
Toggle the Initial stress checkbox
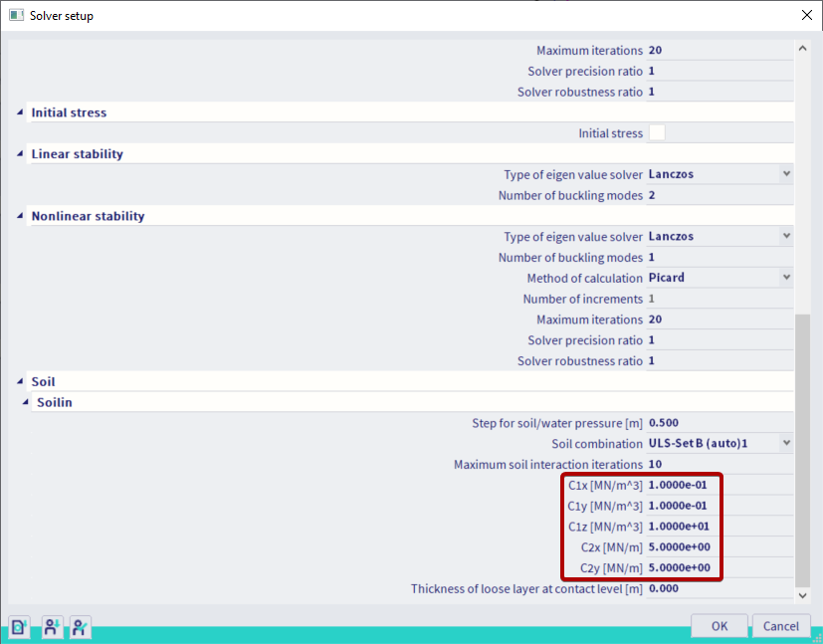click(657, 133)
